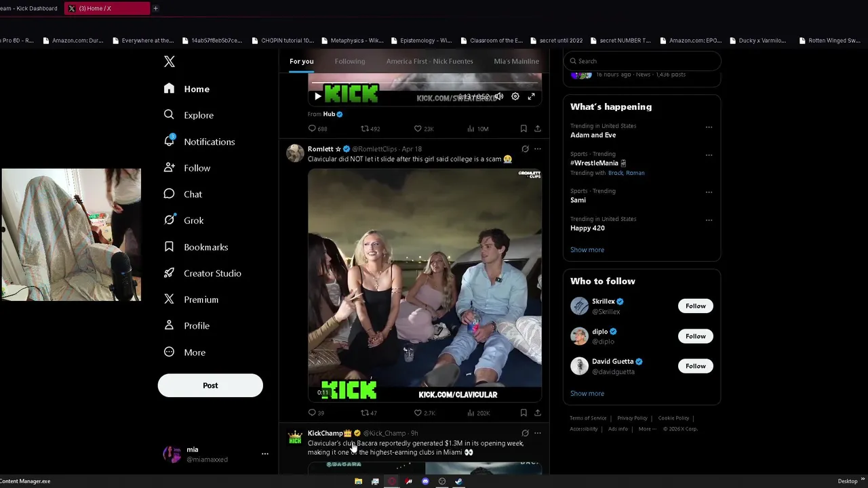Show more trends under What's happening

pyautogui.click(x=587, y=249)
